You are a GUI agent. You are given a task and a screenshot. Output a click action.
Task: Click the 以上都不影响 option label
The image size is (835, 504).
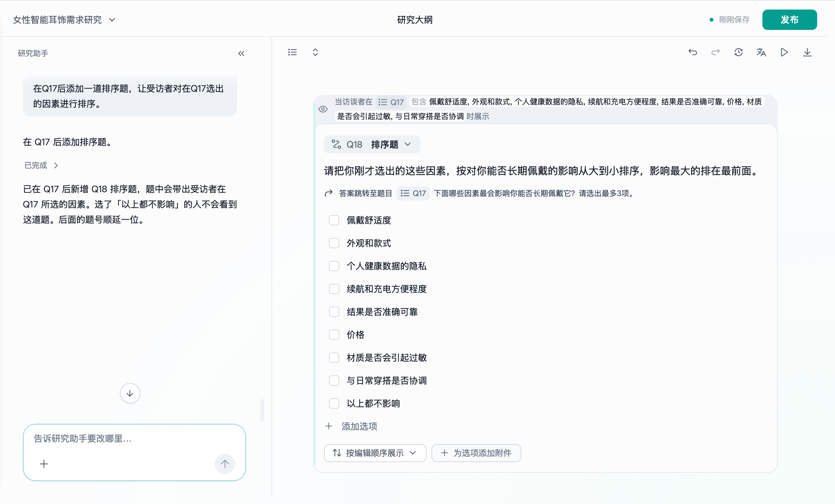[x=373, y=403]
